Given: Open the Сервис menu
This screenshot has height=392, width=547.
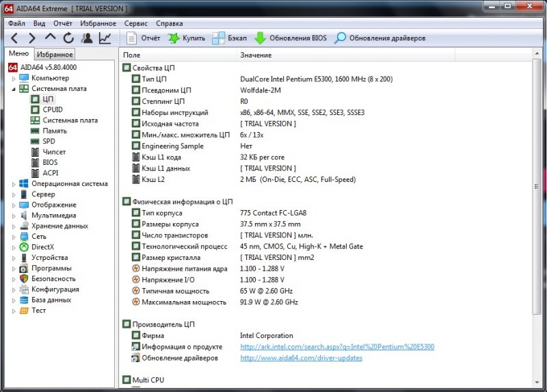Looking at the screenshot, I should [135, 23].
